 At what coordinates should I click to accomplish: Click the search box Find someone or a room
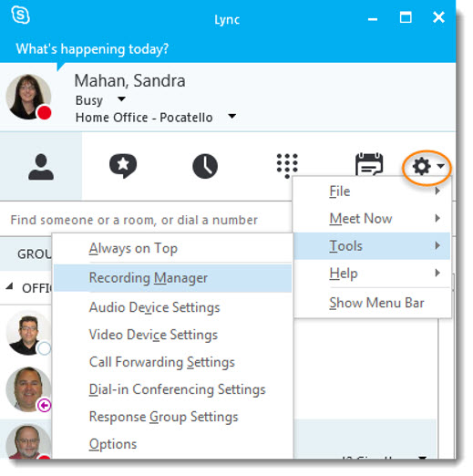tap(146, 220)
